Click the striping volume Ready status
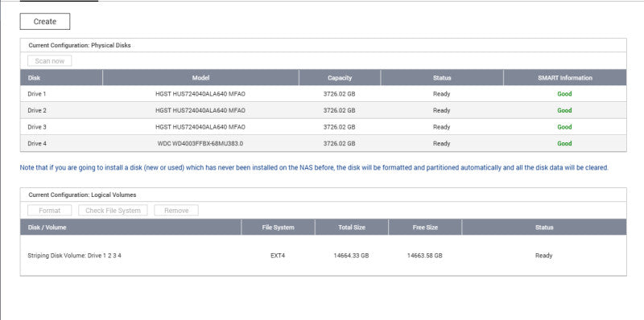This screenshot has height=320, width=644. tap(544, 256)
